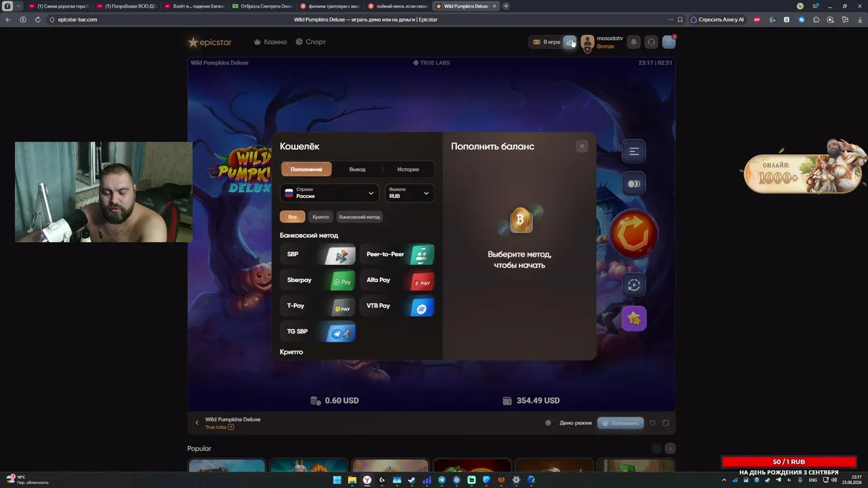This screenshot has height=488, width=868.
Task: Click the Пополнить button below the game
Action: [620, 423]
